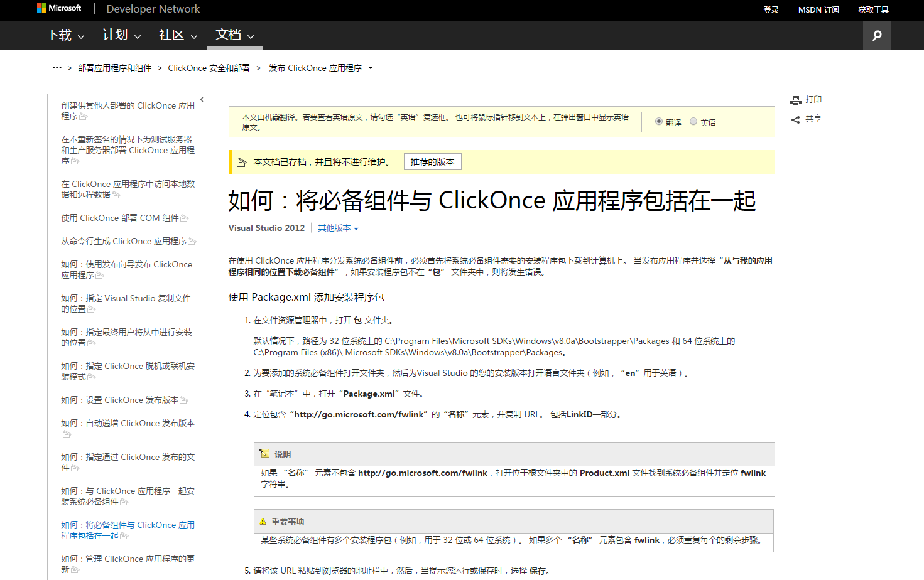The height and width of the screenshot is (580, 924).
Task: Open dropdown arrow after 发布 ClickOnce 应用程序 breadcrumb
Action: 371,68
